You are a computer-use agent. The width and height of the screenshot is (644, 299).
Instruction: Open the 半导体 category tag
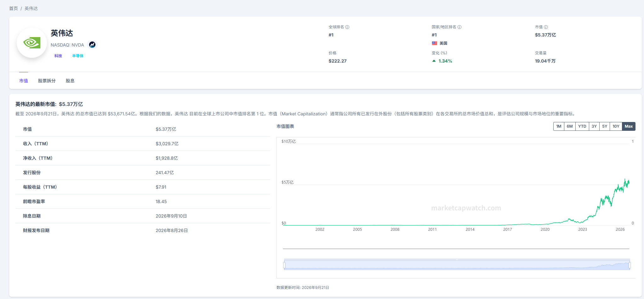click(x=78, y=56)
